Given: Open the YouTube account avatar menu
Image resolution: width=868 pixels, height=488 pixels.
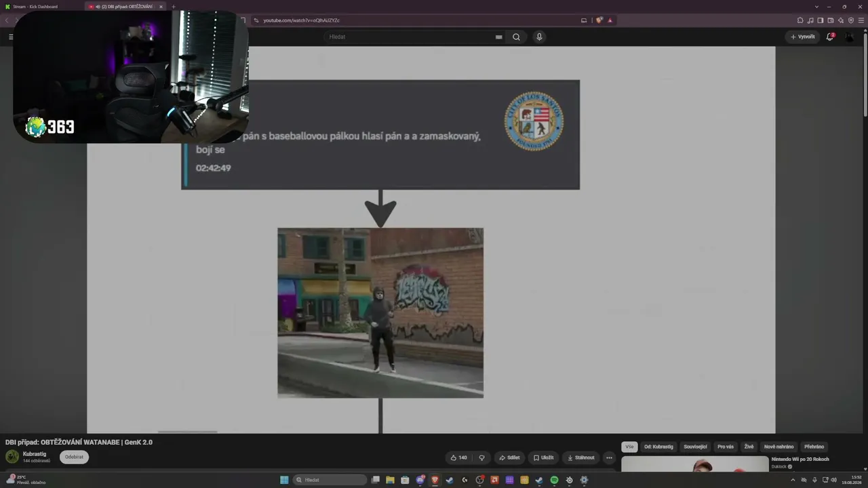Looking at the screenshot, I should tap(850, 37).
